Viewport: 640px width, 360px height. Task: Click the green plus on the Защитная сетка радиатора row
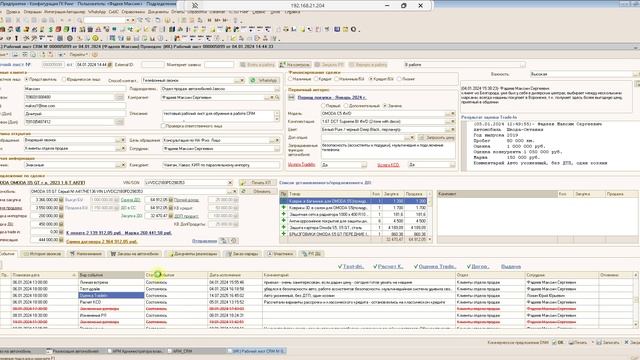284,214
